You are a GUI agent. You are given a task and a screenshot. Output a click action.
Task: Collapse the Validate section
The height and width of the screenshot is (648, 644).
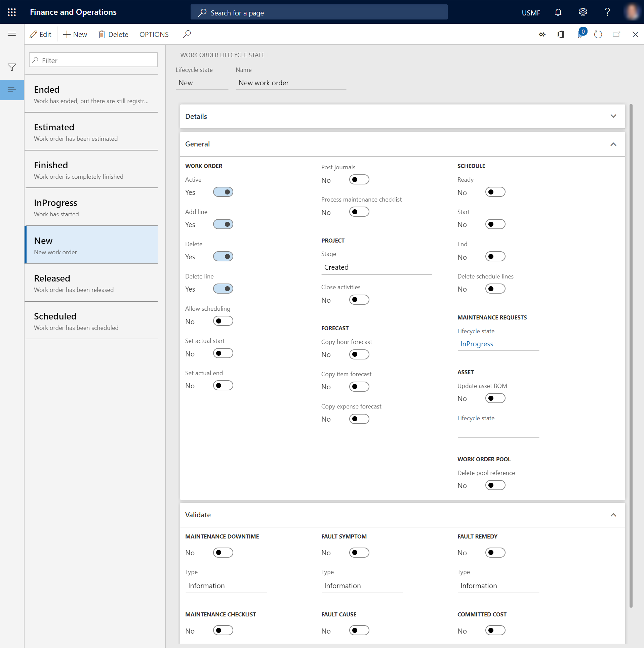(613, 515)
